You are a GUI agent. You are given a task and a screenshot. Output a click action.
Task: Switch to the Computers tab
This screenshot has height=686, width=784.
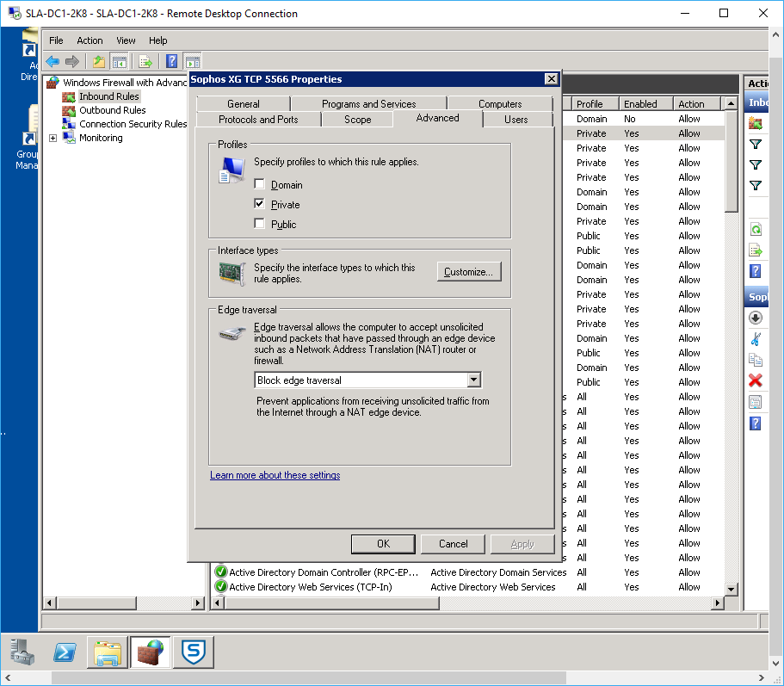pyautogui.click(x=500, y=104)
